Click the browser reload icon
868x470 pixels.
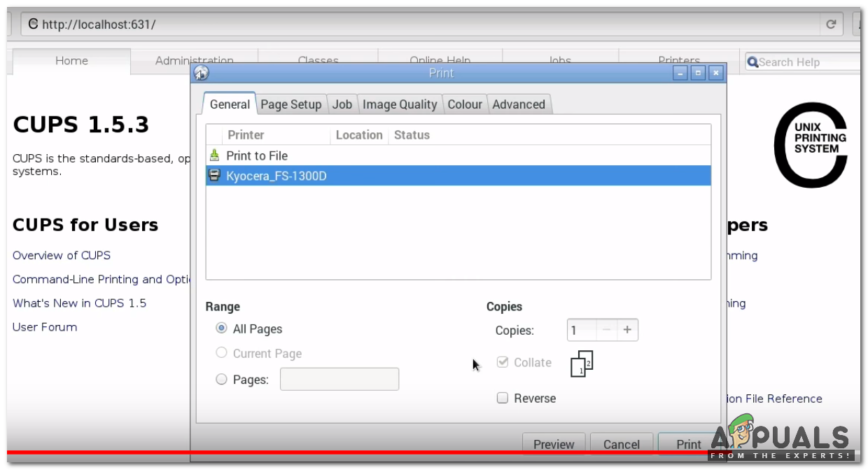coord(831,25)
